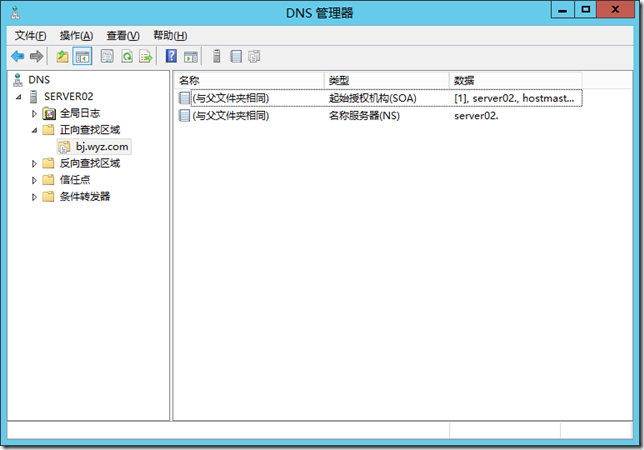Select the 正向查找区域 tree label
Screen dimensions: 644x450
tap(90, 130)
